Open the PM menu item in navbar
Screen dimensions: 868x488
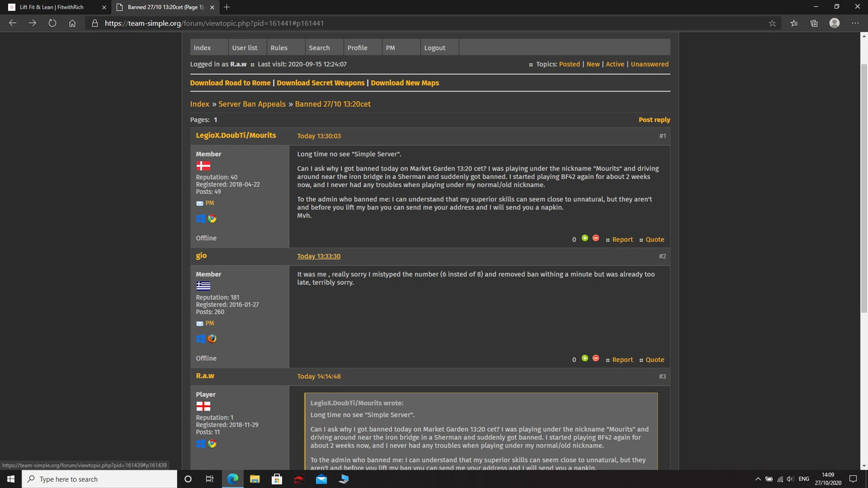pos(390,47)
